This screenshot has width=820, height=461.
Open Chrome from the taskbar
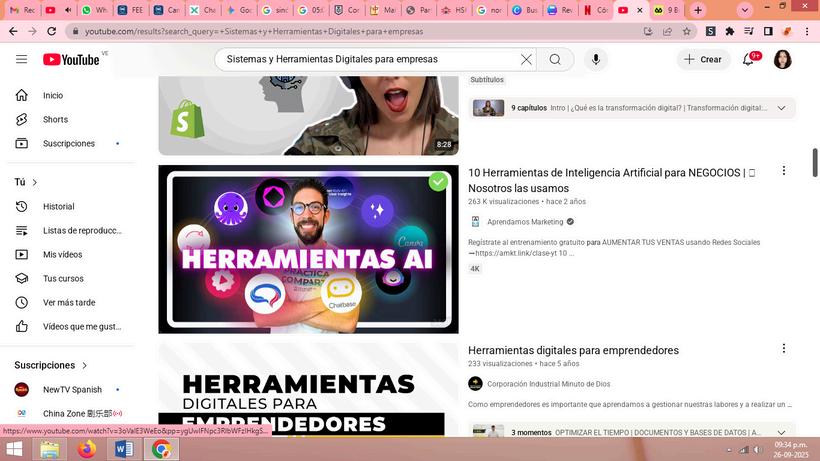pyautogui.click(x=162, y=449)
